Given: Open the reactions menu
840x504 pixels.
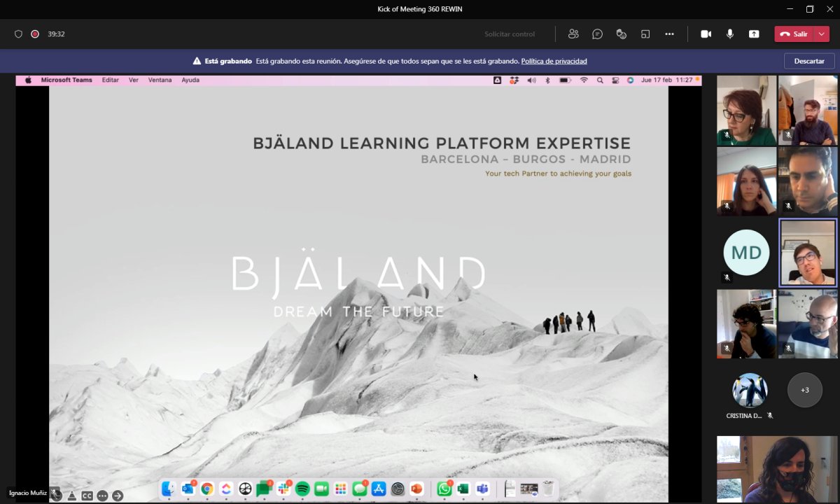Looking at the screenshot, I should (621, 34).
